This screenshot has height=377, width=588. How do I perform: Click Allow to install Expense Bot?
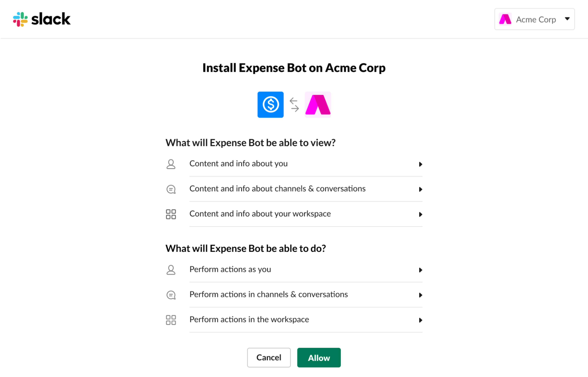[319, 357]
